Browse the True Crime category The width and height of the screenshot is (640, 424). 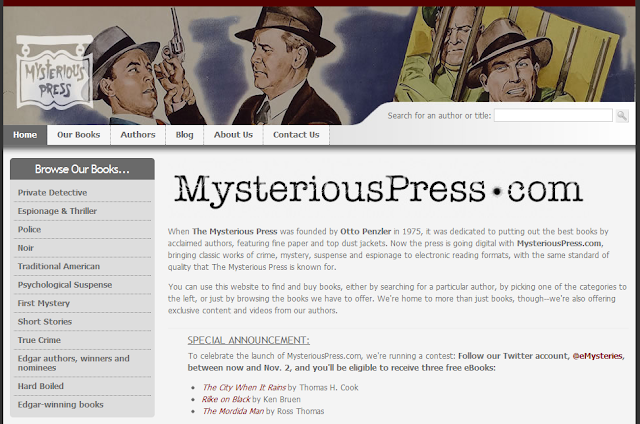(39, 340)
